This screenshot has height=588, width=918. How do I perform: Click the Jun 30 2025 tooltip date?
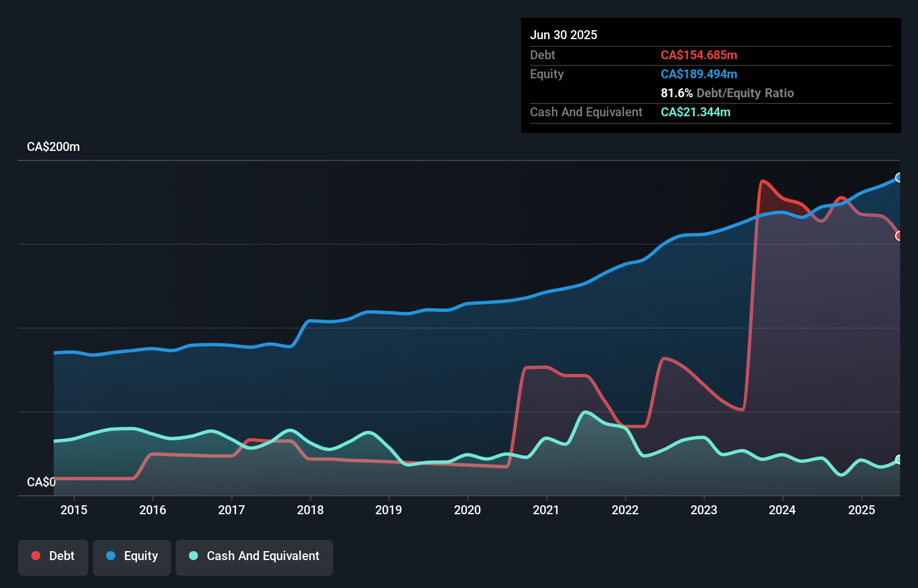564,35
